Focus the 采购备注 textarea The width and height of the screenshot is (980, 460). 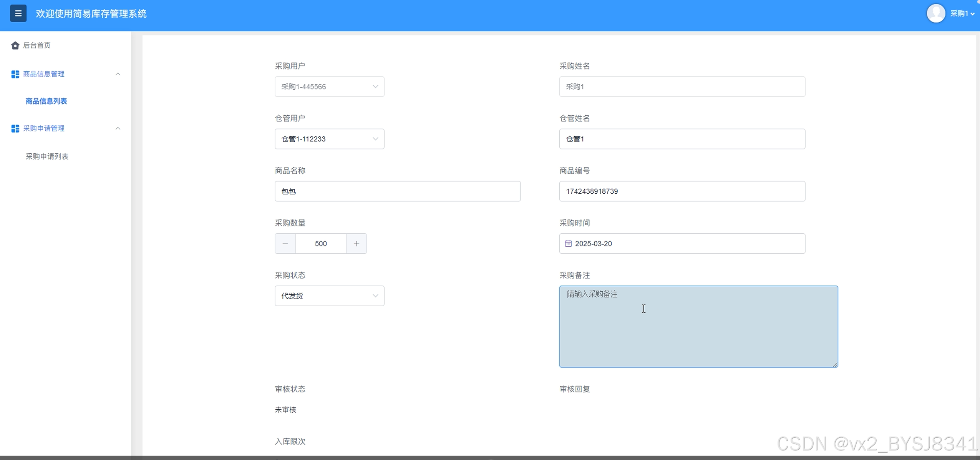pyautogui.click(x=698, y=327)
